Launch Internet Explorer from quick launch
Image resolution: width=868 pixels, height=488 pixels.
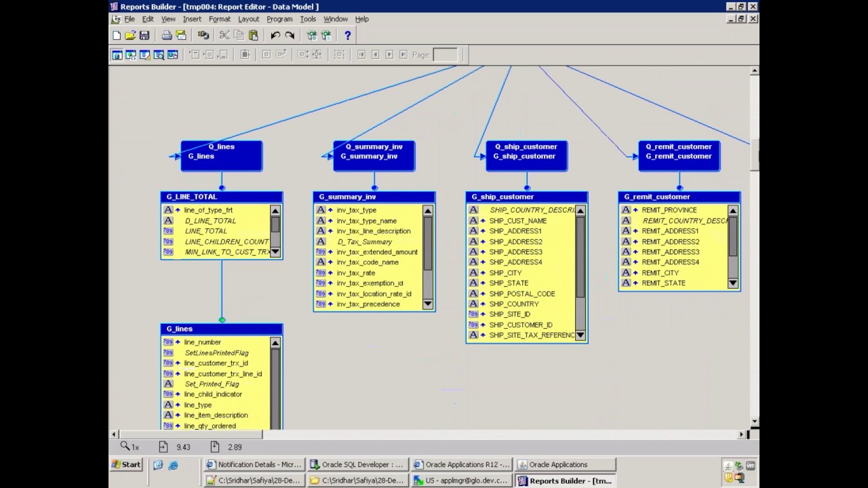point(173,465)
